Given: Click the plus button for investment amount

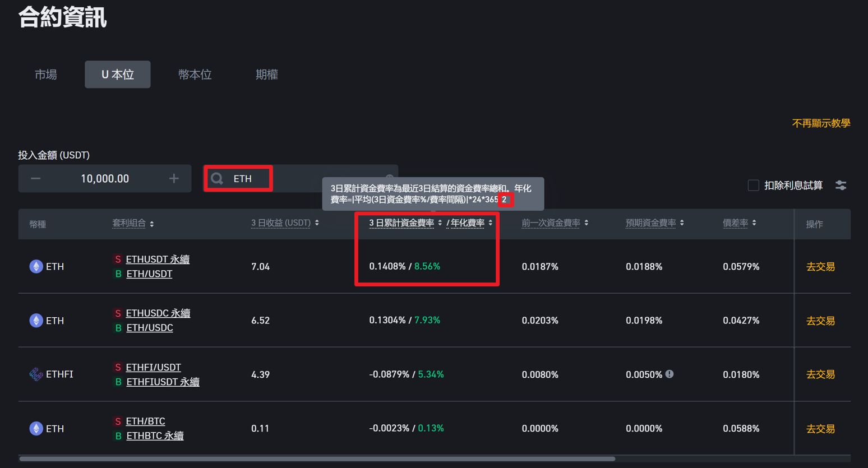Looking at the screenshot, I should click(174, 179).
